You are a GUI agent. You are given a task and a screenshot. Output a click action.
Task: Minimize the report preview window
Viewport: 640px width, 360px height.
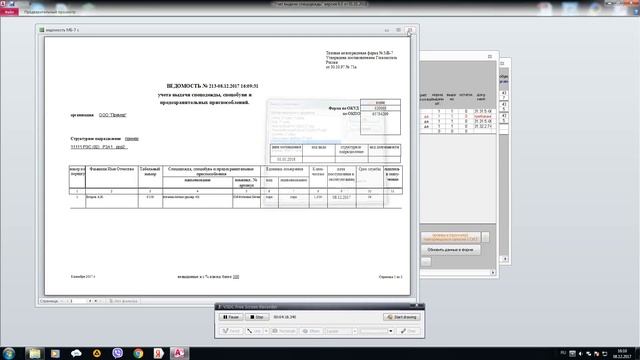coord(387,30)
